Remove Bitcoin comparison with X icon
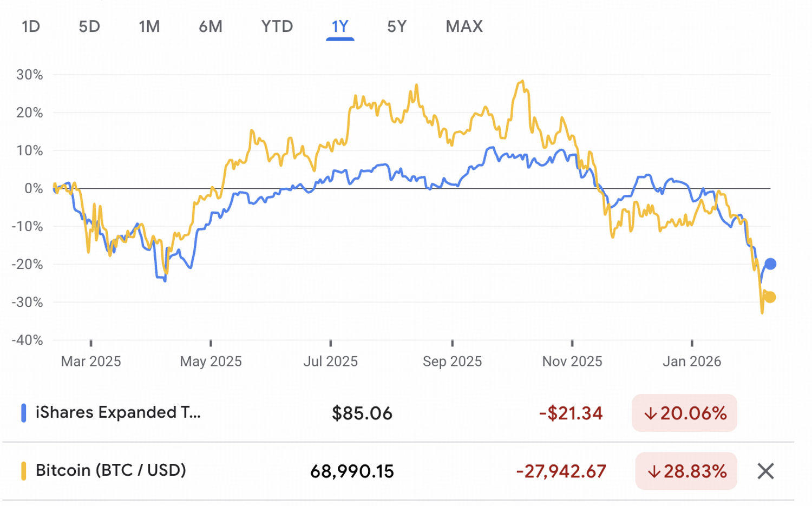The width and height of the screenshot is (812, 506). point(765,471)
